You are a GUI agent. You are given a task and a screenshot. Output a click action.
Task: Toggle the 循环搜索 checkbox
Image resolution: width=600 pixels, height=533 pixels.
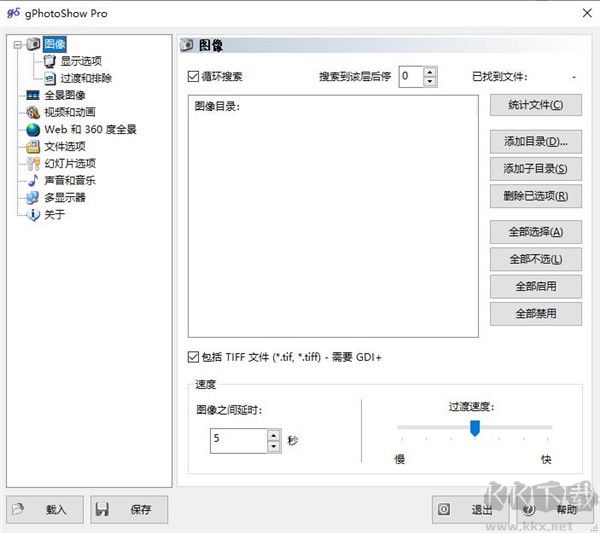click(x=193, y=76)
